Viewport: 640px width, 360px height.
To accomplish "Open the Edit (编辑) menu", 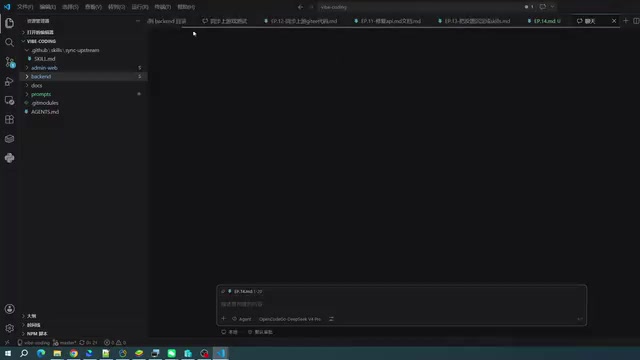I will 48,7.
